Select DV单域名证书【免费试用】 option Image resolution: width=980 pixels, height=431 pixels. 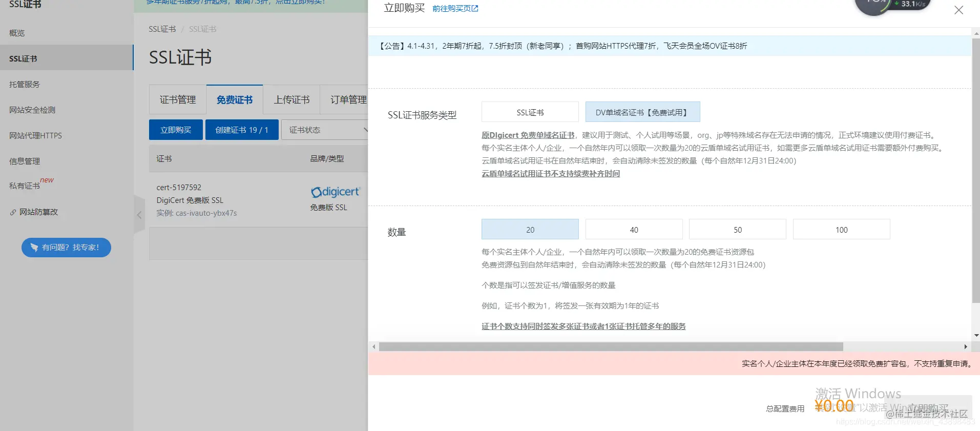click(x=642, y=112)
